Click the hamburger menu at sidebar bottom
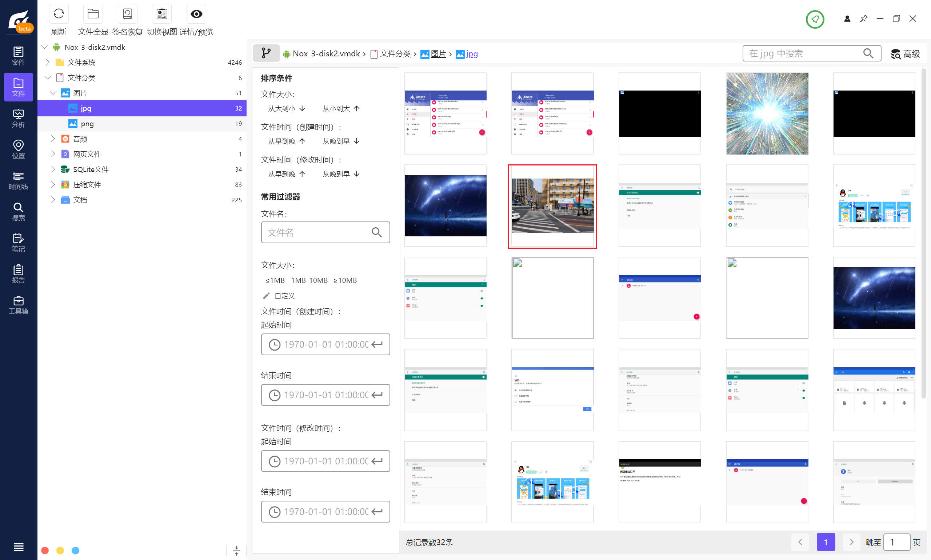 click(x=19, y=547)
